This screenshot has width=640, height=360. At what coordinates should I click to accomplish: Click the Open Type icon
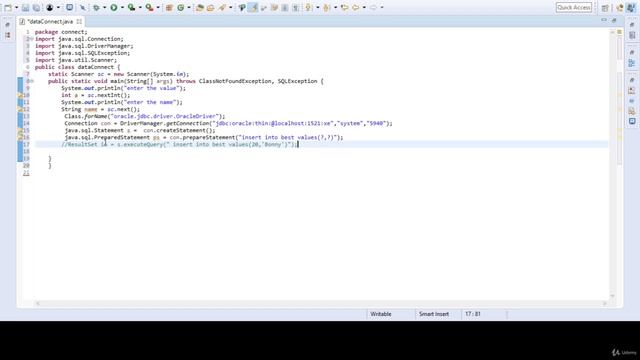200,7
